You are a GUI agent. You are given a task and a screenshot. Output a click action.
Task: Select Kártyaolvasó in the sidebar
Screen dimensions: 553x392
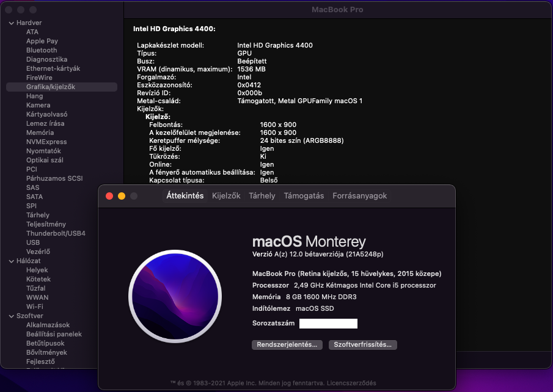tap(47, 114)
